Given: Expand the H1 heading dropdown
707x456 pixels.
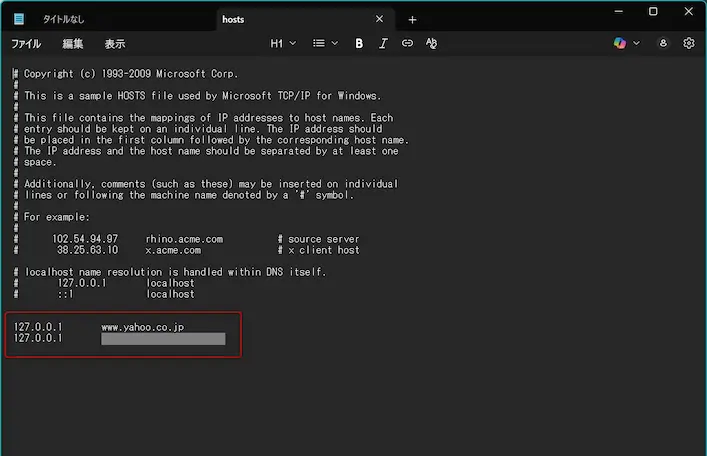Looking at the screenshot, I should point(283,44).
